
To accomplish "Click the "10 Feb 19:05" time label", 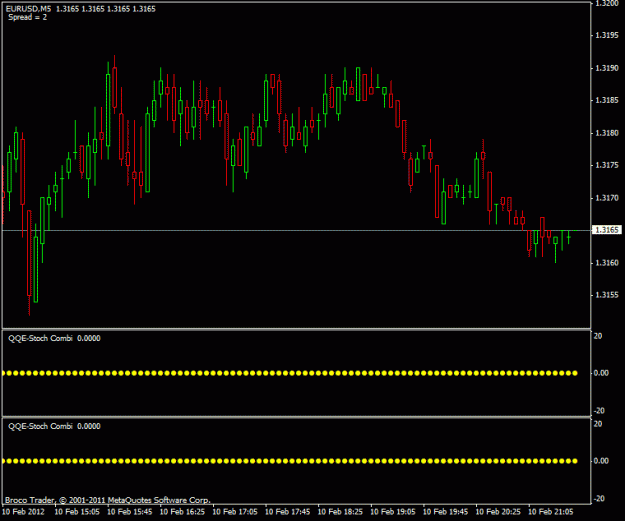I will [393, 511].
